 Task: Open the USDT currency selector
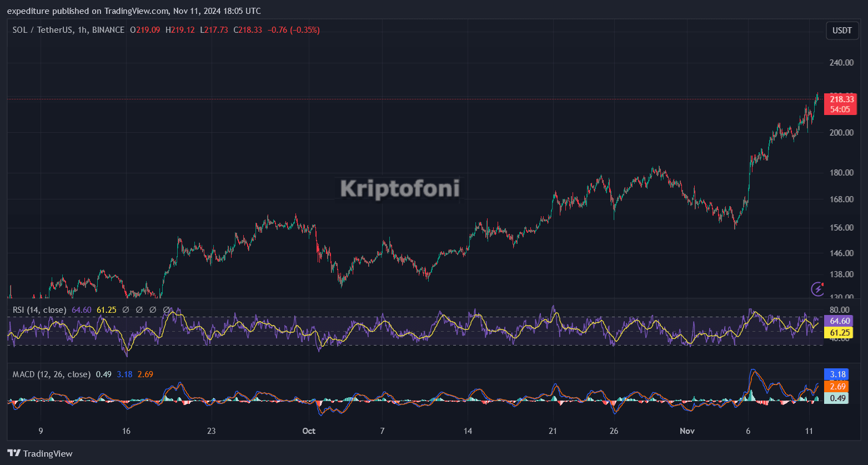pyautogui.click(x=842, y=31)
